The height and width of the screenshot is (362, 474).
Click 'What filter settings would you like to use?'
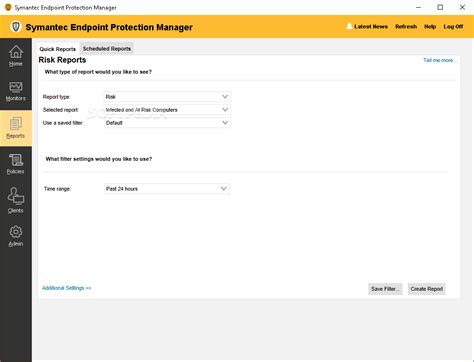click(x=99, y=159)
